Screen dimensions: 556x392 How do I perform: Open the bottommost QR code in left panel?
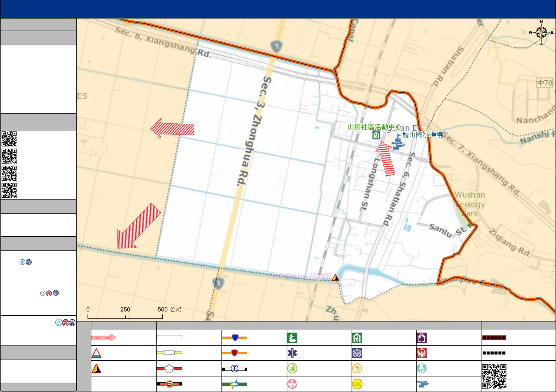tap(9, 191)
